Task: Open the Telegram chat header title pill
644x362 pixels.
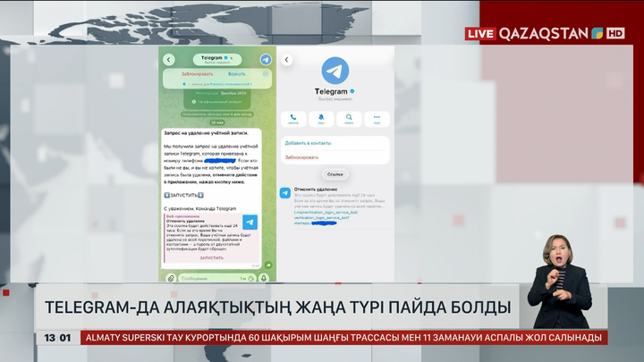Action: click(x=217, y=60)
